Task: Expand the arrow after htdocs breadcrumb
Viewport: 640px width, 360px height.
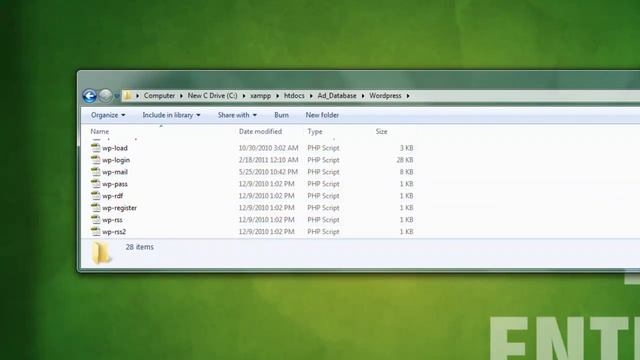Action: click(x=311, y=96)
